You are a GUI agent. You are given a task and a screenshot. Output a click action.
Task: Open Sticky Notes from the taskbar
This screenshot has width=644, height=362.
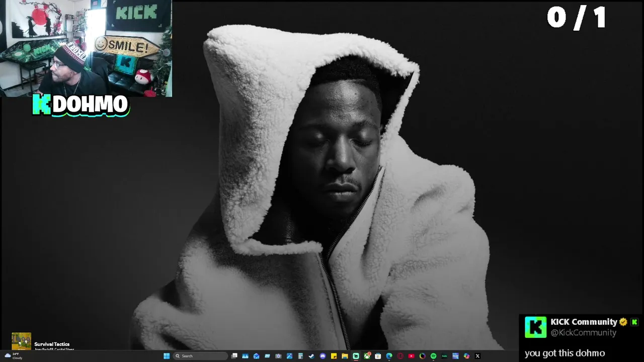point(334,356)
